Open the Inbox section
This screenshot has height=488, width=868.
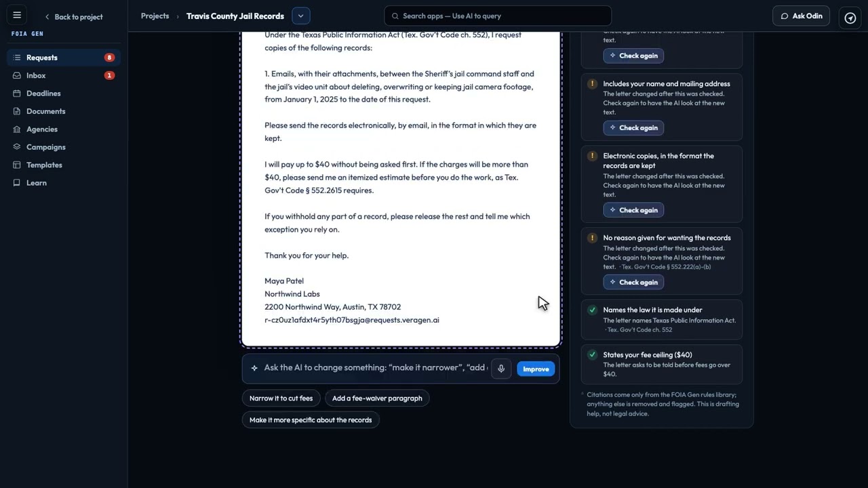coord(64,75)
